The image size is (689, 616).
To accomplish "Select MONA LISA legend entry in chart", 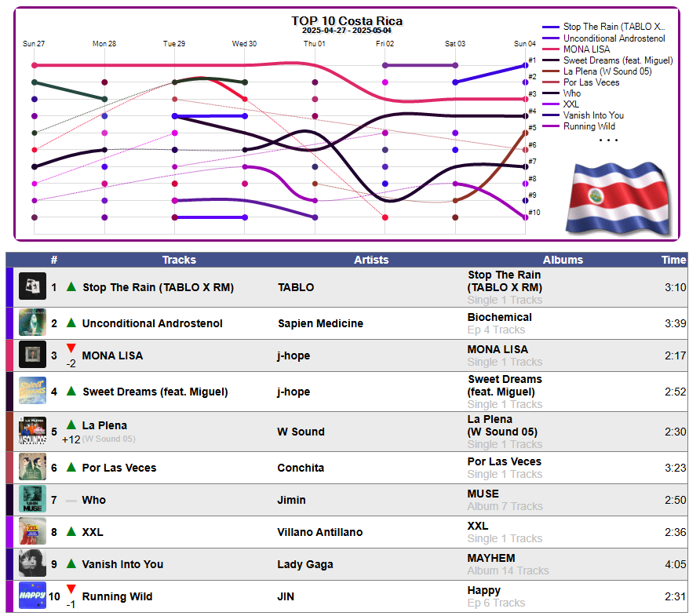I will (x=576, y=49).
